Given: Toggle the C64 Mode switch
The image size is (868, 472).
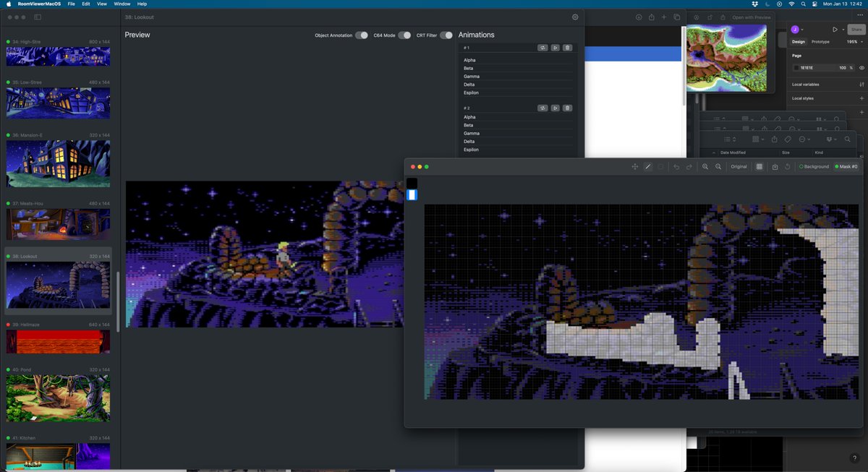Looking at the screenshot, I should click(x=404, y=35).
